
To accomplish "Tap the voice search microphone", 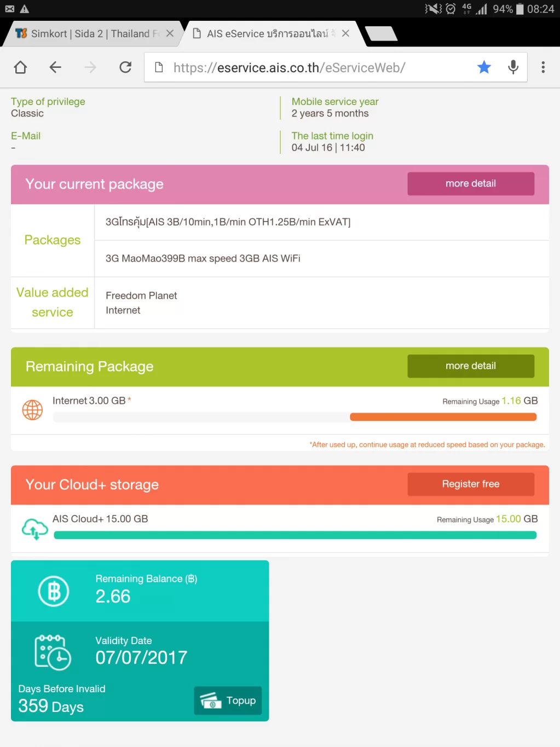I will pyautogui.click(x=513, y=67).
